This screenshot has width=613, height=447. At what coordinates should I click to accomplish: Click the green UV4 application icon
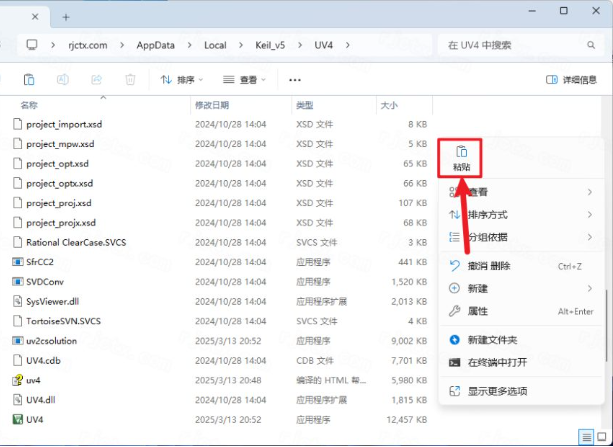click(17, 420)
